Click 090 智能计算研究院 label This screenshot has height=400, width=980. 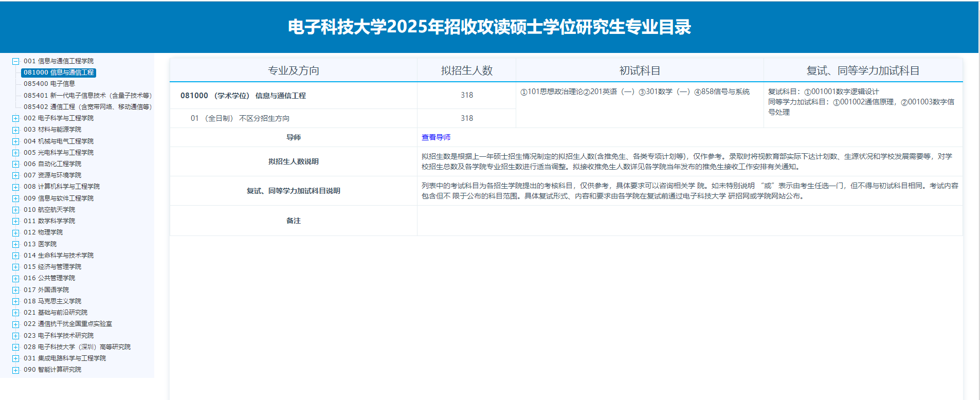52,370
